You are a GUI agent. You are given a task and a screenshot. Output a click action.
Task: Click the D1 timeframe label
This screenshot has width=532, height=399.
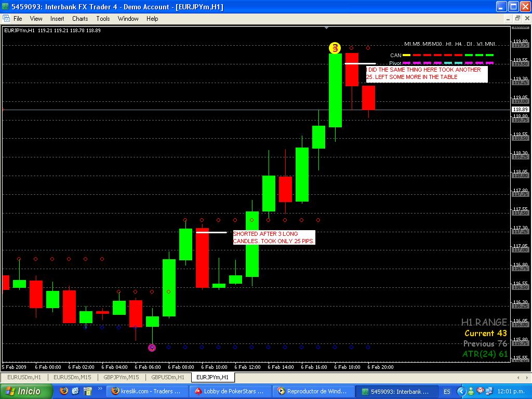click(470, 44)
